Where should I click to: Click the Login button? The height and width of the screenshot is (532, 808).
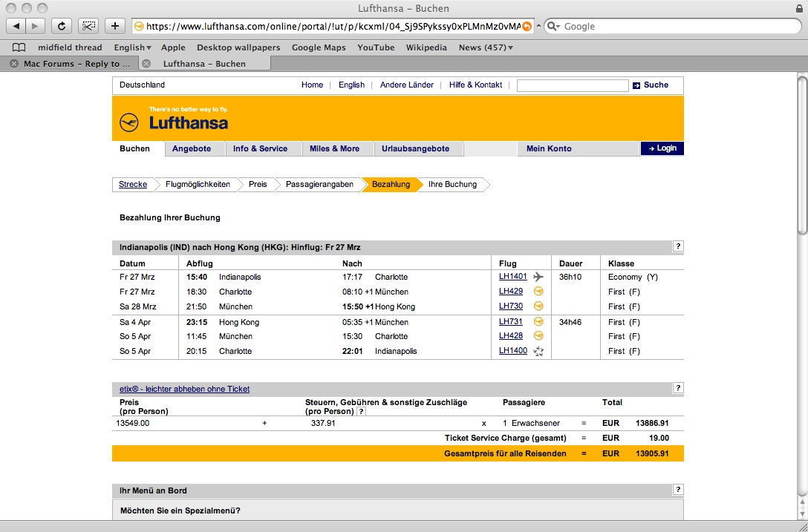662,148
